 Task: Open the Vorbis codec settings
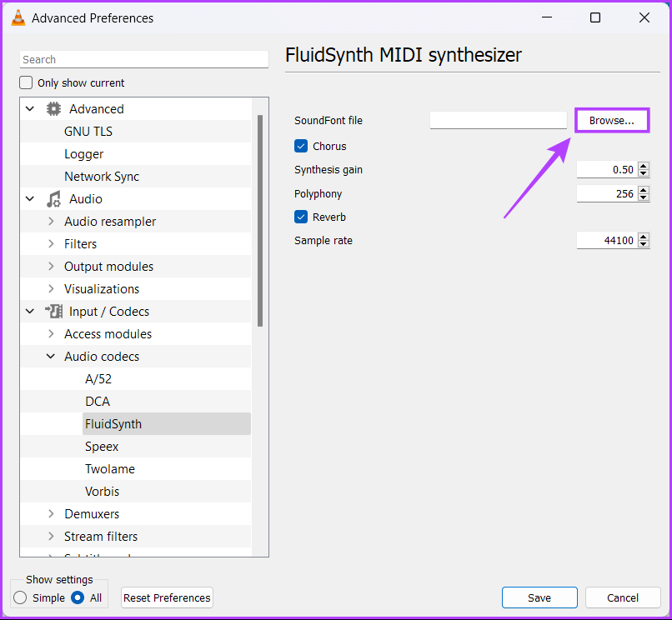click(x=102, y=492)
